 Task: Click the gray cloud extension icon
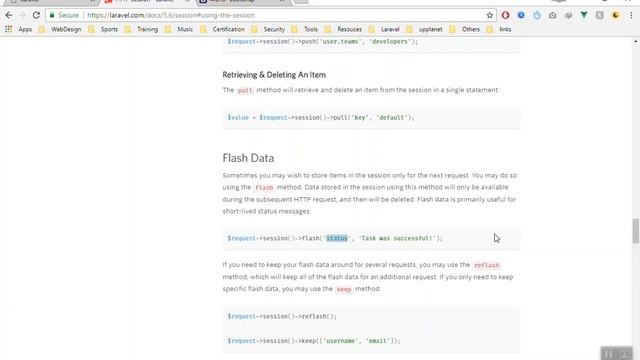(x=568, y=15)
